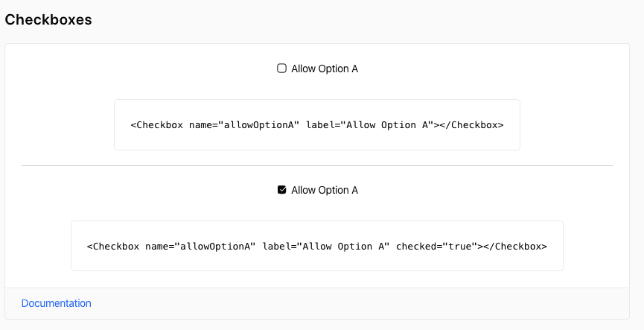This screenshot has width=644, height=330.
Task: Click the horizontal divider between the two examples
Action: click(x=316, y=165)
